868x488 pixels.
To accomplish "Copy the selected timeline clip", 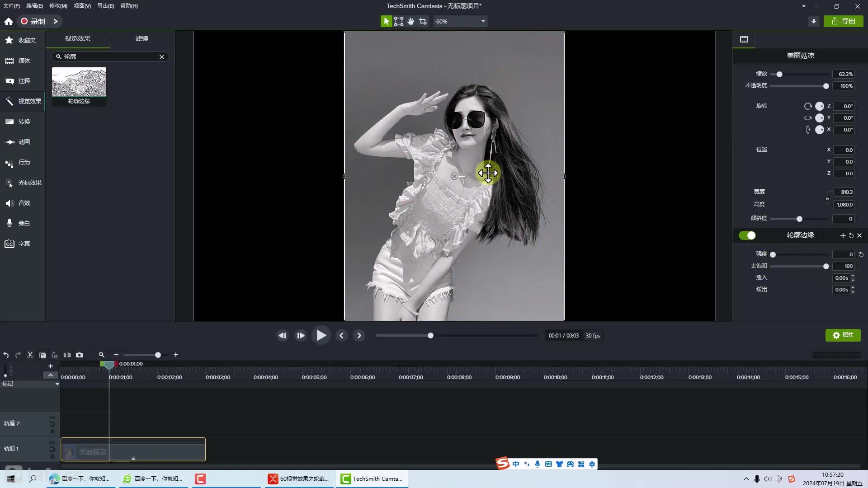I will click(42, 355).
